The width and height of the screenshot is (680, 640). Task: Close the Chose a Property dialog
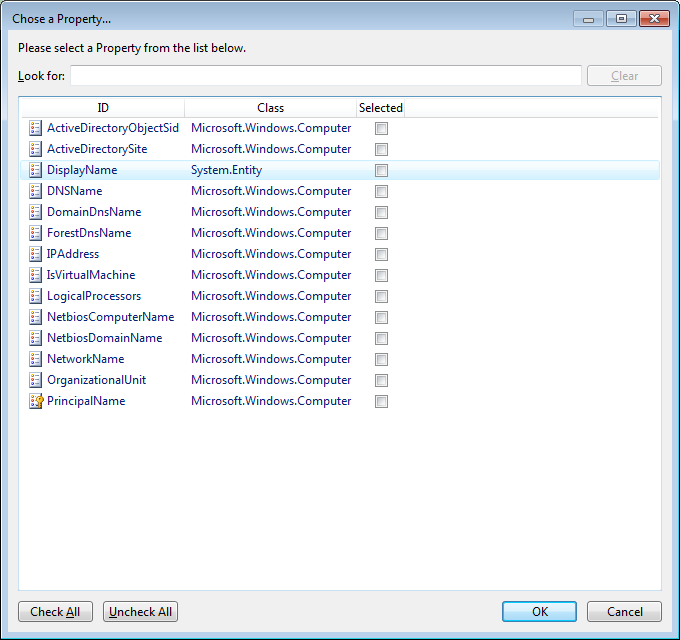pyautogui.click(x=654, y=19)
